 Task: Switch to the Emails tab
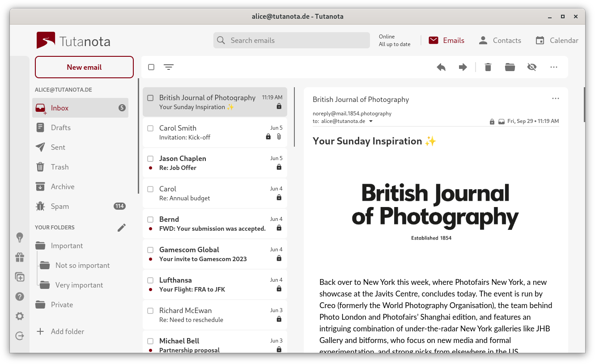(x=446, y=40)
